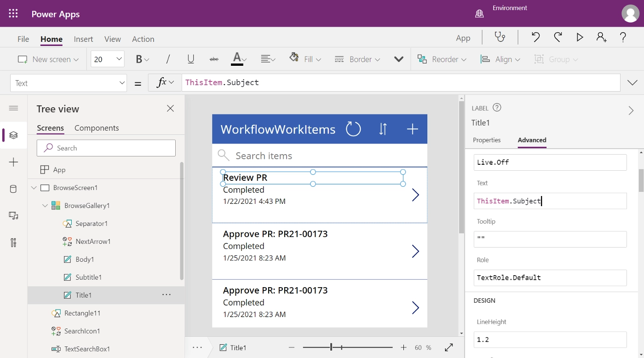644x358 pixels.
Task: Click the Tree view search box
Action: [106, 148]
